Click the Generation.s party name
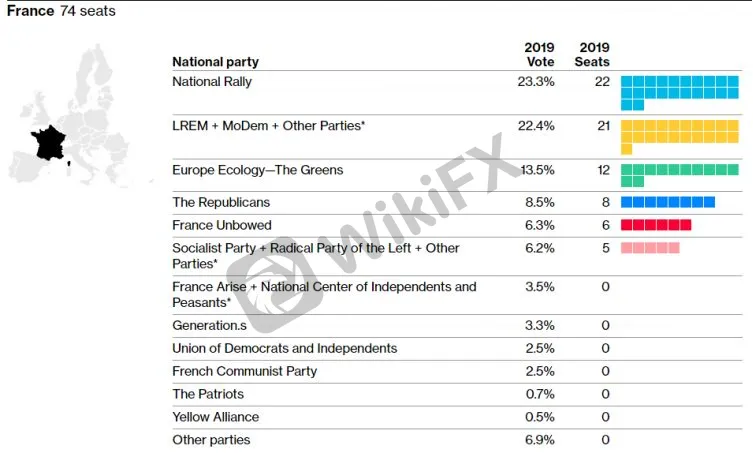The height and width of the screenshot is (453, 753). 208,325
